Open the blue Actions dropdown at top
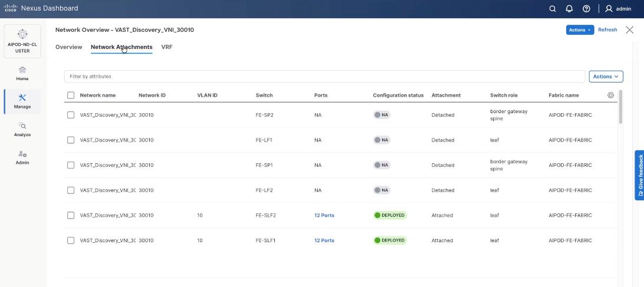This screenshot has height=287, width=644. 580,30
